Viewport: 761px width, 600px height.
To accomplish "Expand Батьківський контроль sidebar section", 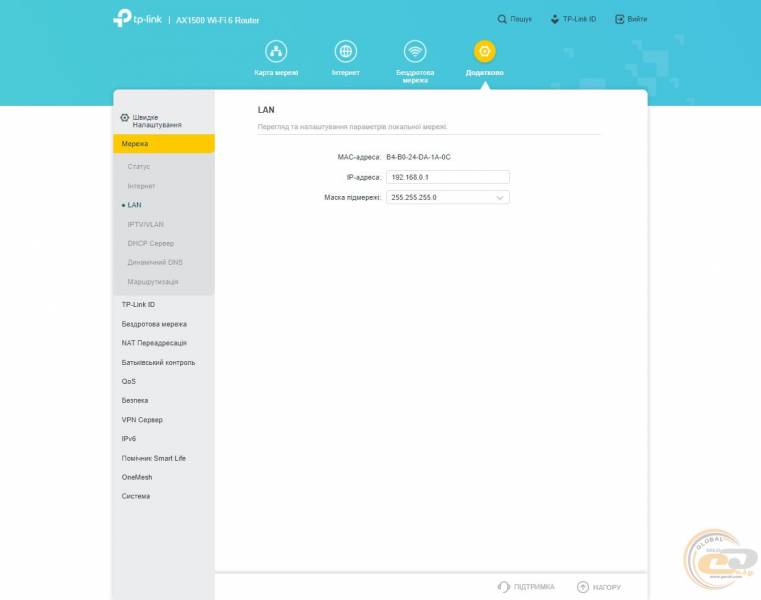I will [158, 362].
